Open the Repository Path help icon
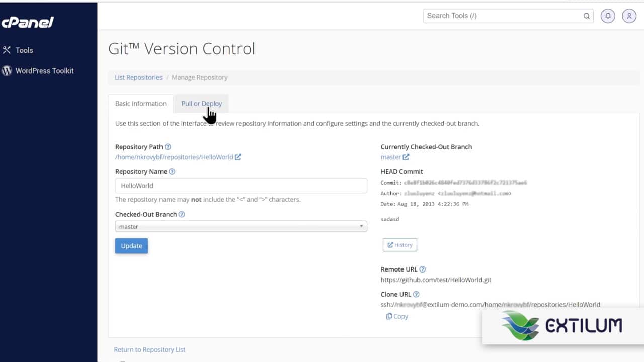Viewport: 644px width, 362px height. tap(168, 146)
